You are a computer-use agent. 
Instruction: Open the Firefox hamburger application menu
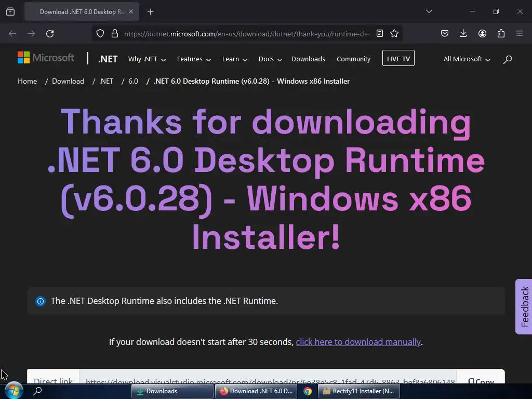pyautogui.click(x=520, y=33)
